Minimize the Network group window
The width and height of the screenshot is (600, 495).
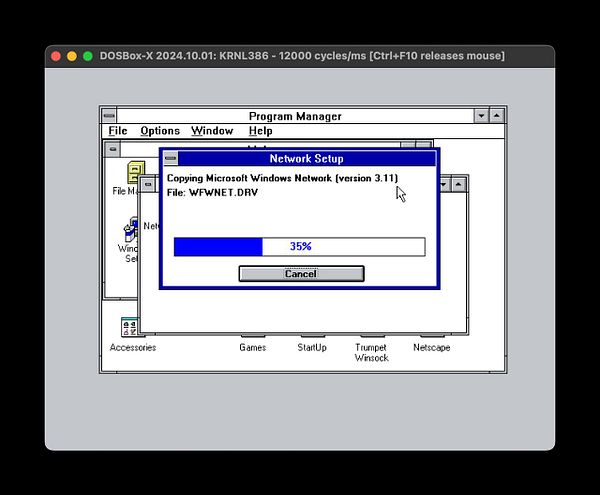point(445,185)
